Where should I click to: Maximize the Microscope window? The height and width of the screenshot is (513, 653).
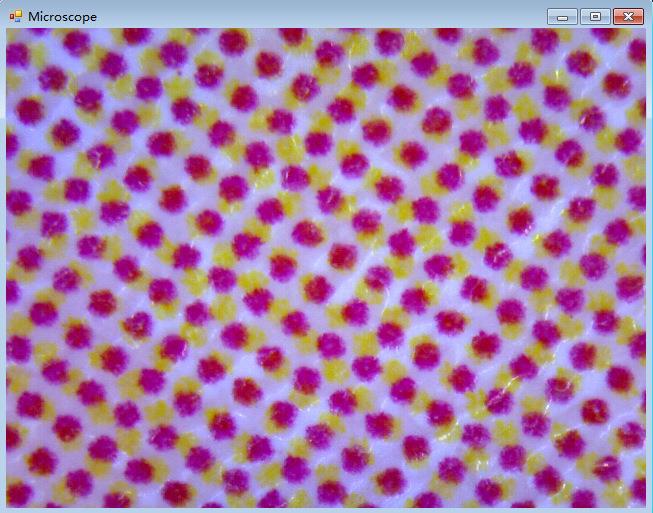click(596, 17)
